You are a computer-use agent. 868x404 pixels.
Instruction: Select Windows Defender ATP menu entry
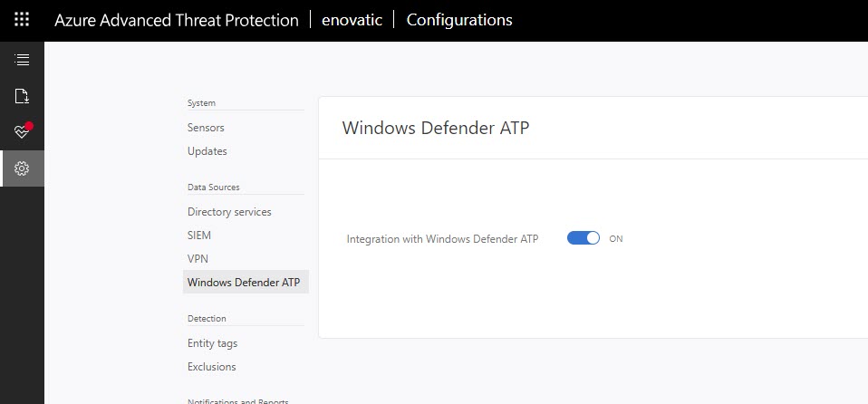tap(246, 283)
